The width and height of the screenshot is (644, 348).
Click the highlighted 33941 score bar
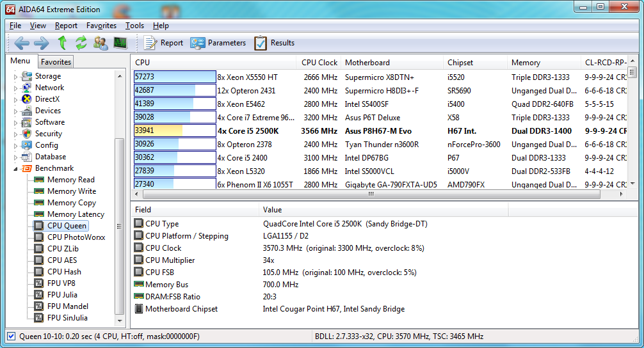click(175, 130)
